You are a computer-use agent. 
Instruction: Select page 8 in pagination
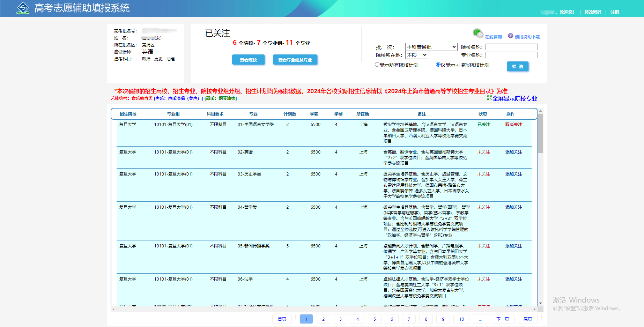click(x=426, y=319)
